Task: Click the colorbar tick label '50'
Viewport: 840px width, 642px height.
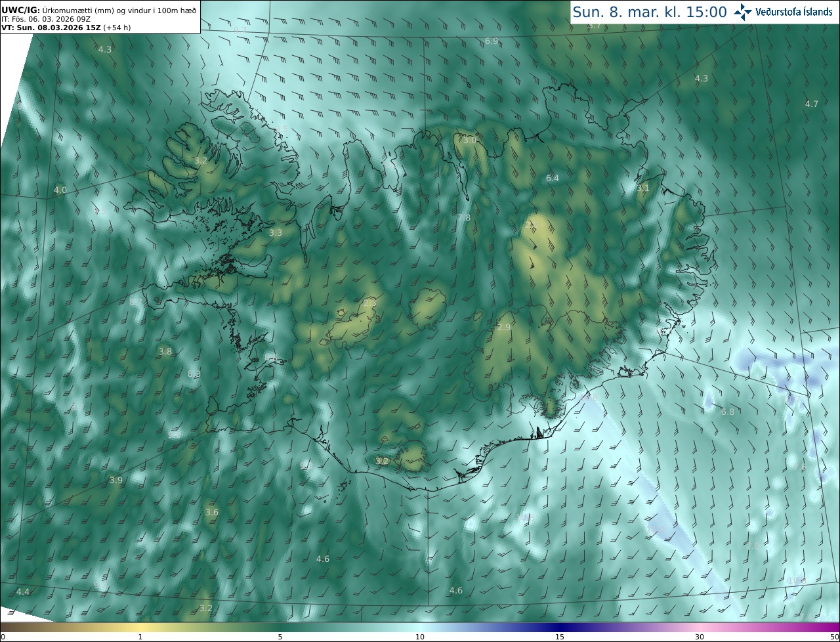Action: pyautogui.click(x=835, y=637)
